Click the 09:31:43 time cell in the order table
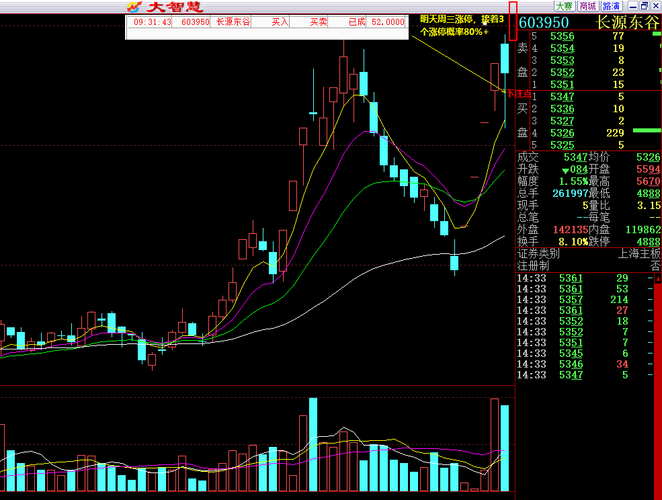662x500 pixels. pos(152,22)
